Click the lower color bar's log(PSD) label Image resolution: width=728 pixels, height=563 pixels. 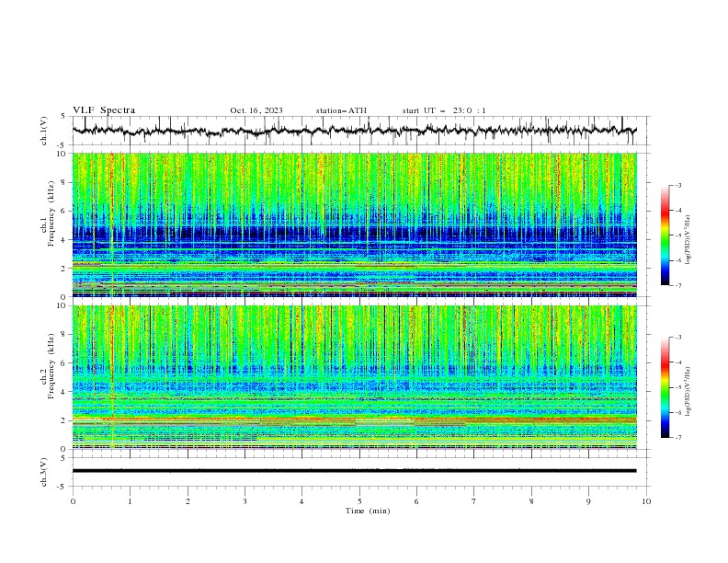coord(688,392)
